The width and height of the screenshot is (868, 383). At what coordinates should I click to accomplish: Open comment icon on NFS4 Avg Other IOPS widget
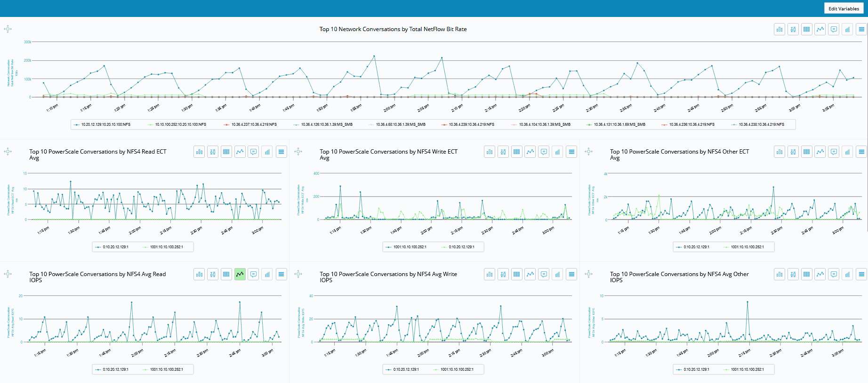[x=834, y=274]
